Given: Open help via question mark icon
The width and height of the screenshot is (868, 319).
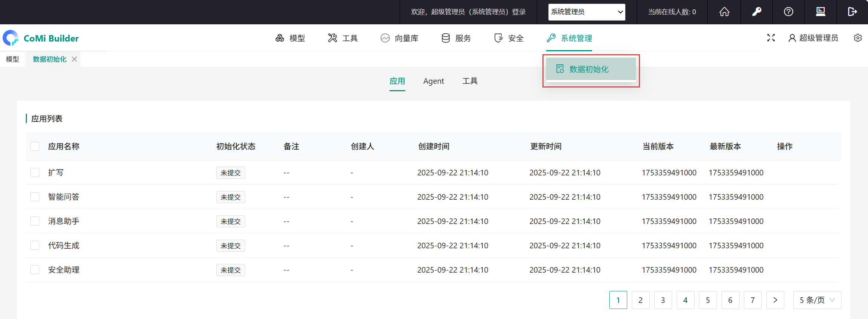Looking at the screenshot, I should tap(788, 12).
